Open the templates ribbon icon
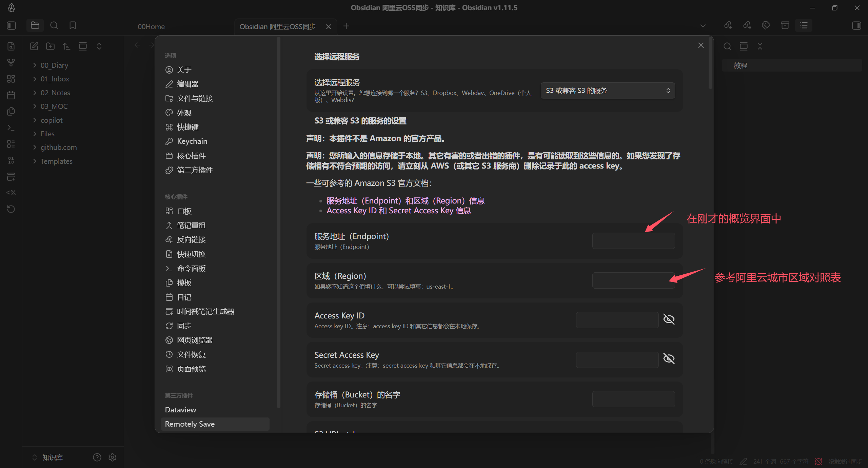868x468 pixels. [x=11, y=111]
